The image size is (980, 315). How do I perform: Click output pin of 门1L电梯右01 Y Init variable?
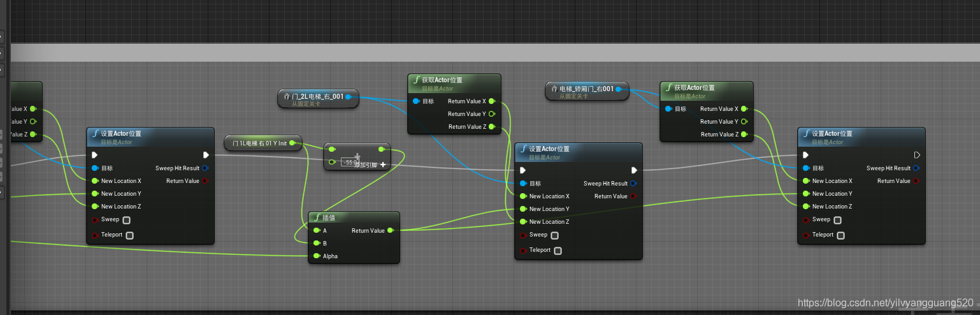(293, 143)
